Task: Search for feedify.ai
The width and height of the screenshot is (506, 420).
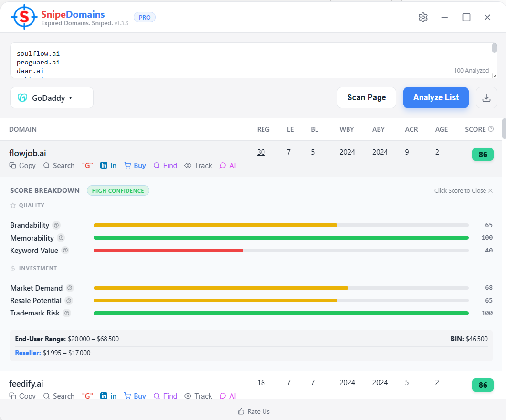Action: pyautogui.click(x=59, y=396)
